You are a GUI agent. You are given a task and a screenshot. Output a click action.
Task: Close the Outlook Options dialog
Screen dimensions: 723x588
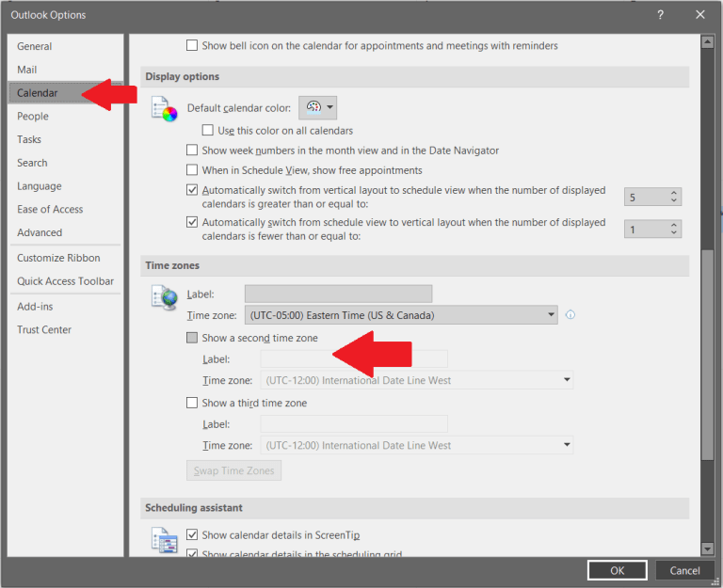(700, 15)
